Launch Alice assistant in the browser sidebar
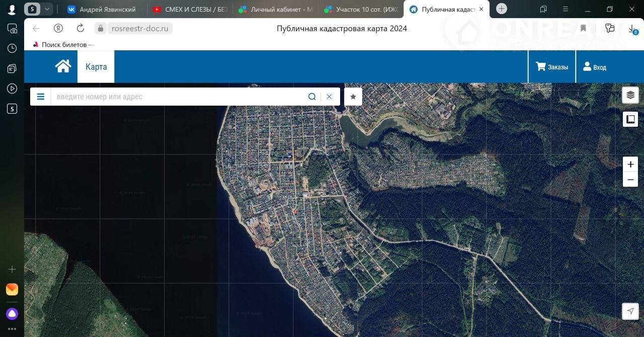This screenshot has height=337, width=644. coord(12,314)
